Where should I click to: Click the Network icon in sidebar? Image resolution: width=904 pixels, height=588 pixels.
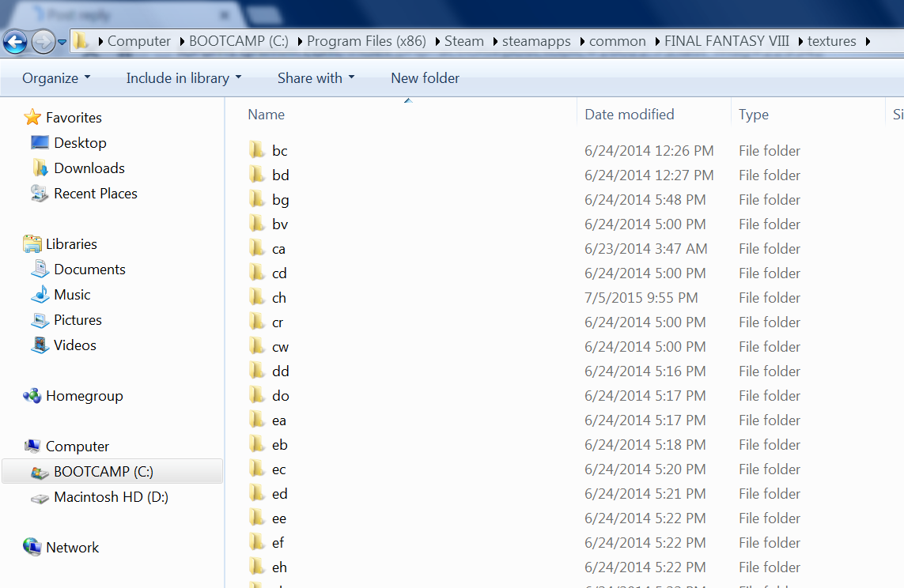[x=32, y=547]
